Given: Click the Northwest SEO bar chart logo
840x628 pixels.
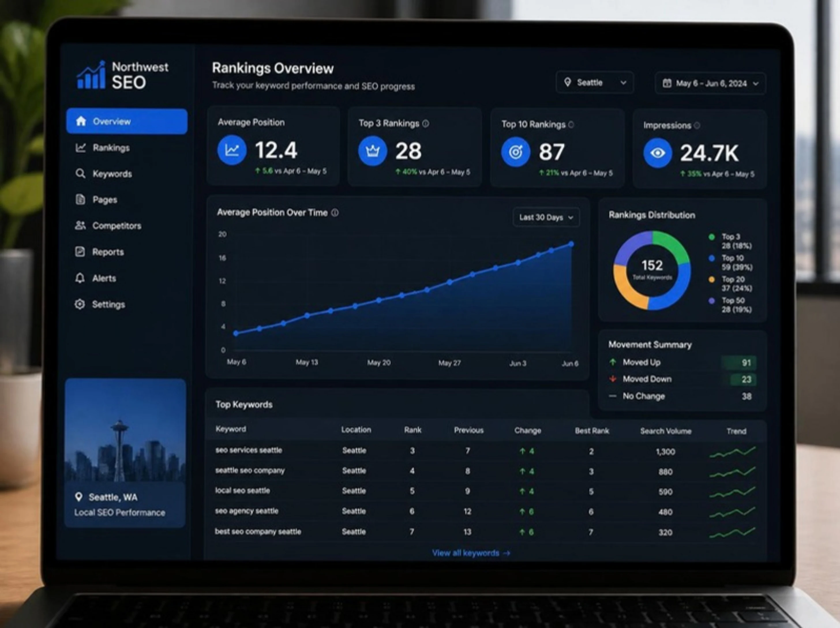Looking at the screenshot, I should coord(91,75).
